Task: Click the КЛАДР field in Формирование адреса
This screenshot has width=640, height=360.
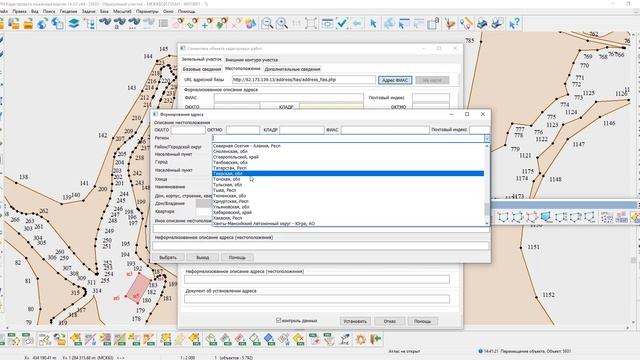Action: point(302,130)
